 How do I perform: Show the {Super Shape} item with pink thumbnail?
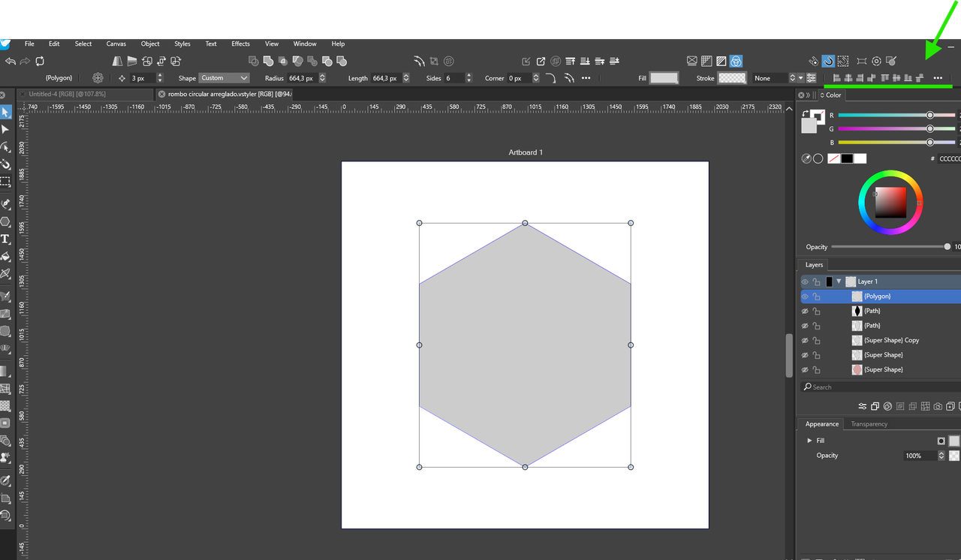click(x=805, y=369)
